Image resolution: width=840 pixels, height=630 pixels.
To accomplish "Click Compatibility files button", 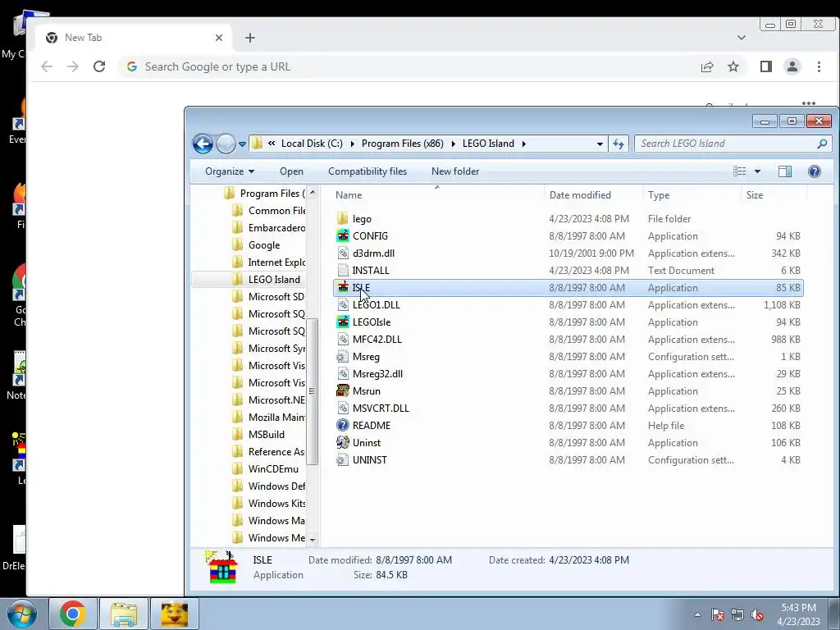I will pyautogui.click(x=367, y=171).
